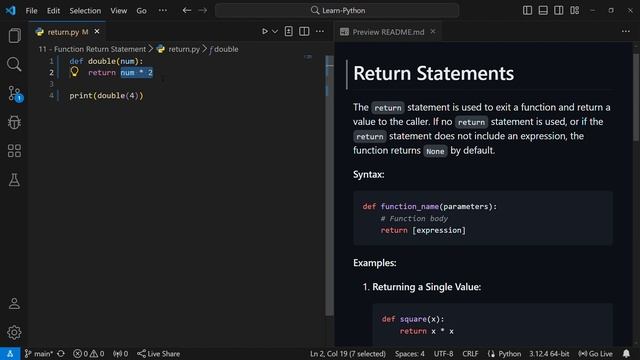
Task: Open the Source Control view
Action: pyautogui.click(x=15, y=93)
